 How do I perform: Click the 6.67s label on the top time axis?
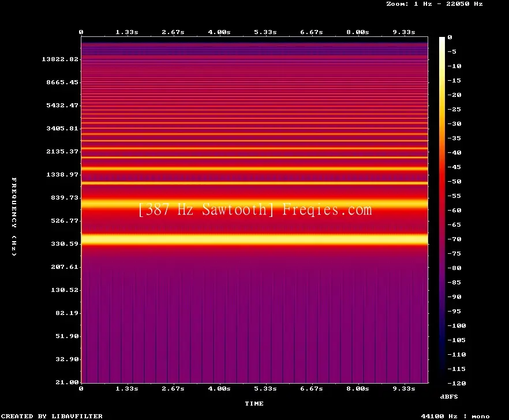point(311,32)
